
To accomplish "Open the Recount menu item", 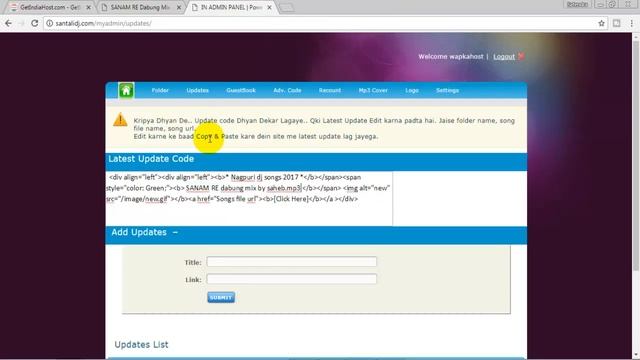I will coord(330,90).
